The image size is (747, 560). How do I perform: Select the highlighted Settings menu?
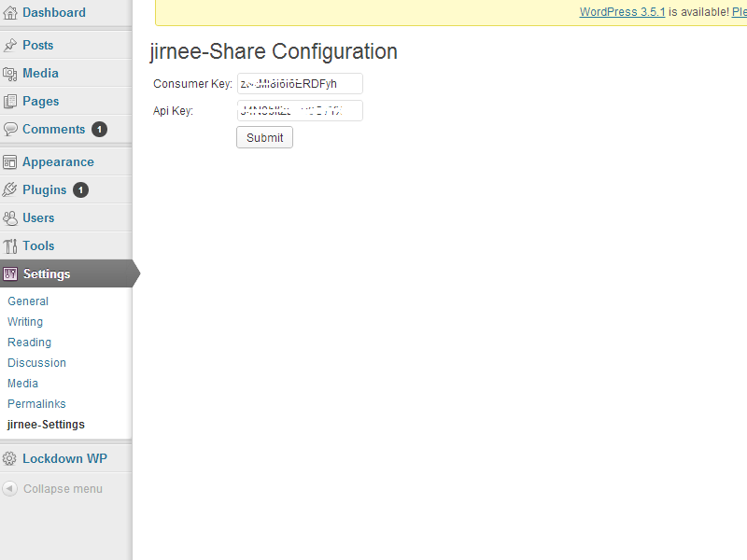(65, 273)
